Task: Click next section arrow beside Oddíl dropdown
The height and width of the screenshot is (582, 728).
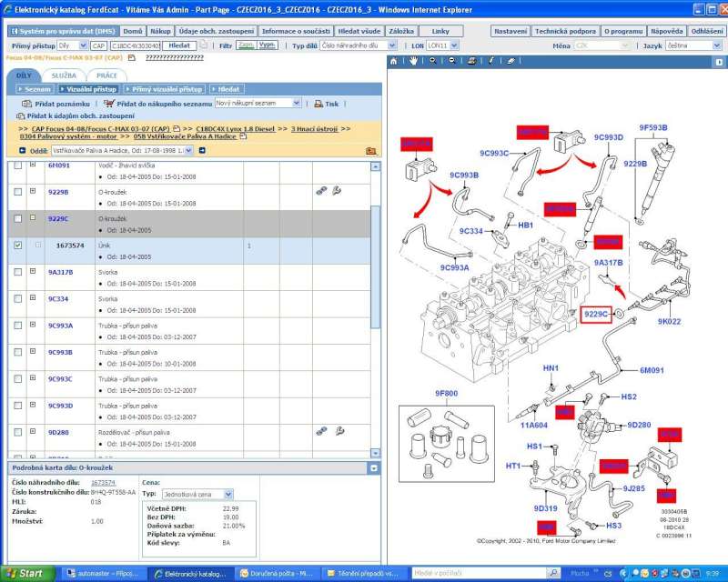Action: click(202, 150)
